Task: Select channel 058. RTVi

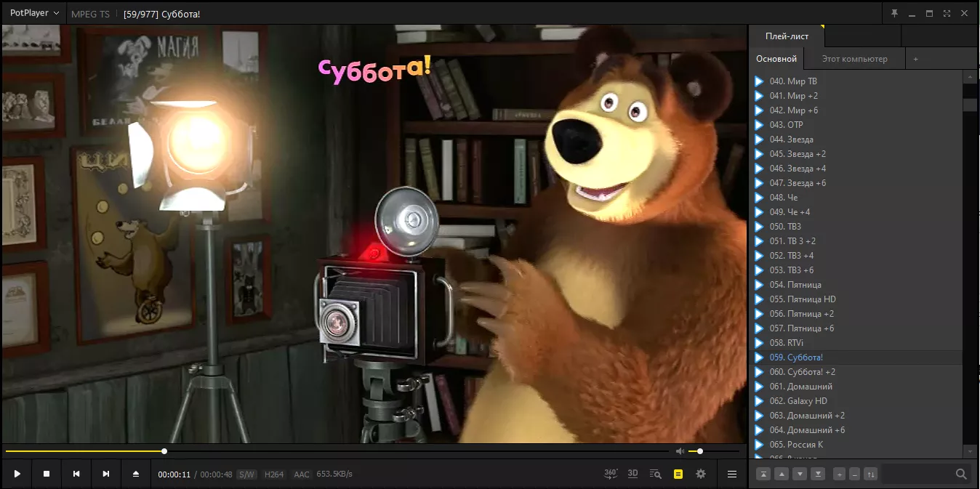Action: tap(856, 343)
